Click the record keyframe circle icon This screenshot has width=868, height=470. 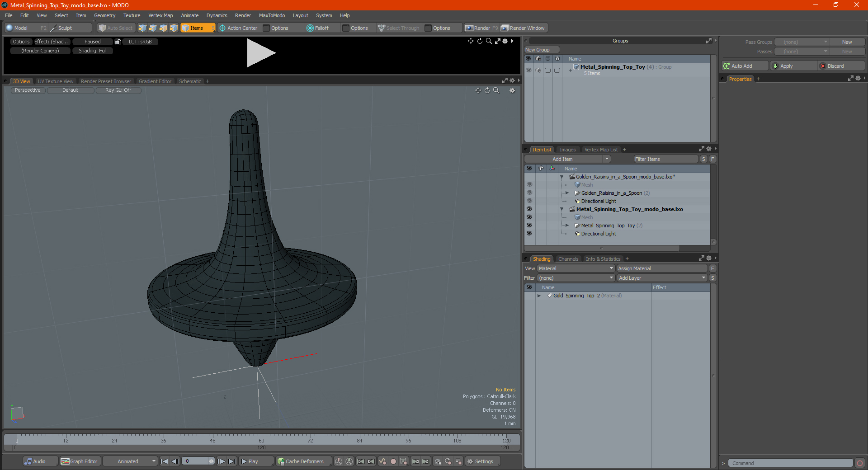pyautogui.click(x=393, y=461)
